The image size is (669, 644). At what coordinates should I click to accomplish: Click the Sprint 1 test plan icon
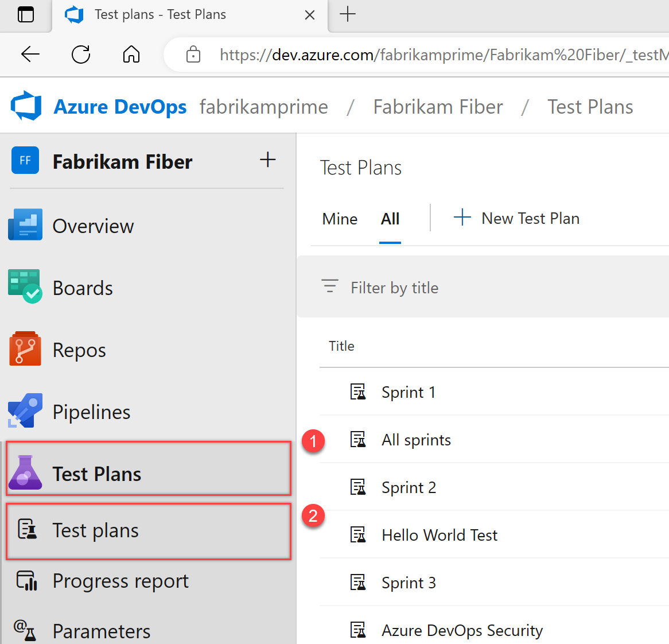(358, 391)
